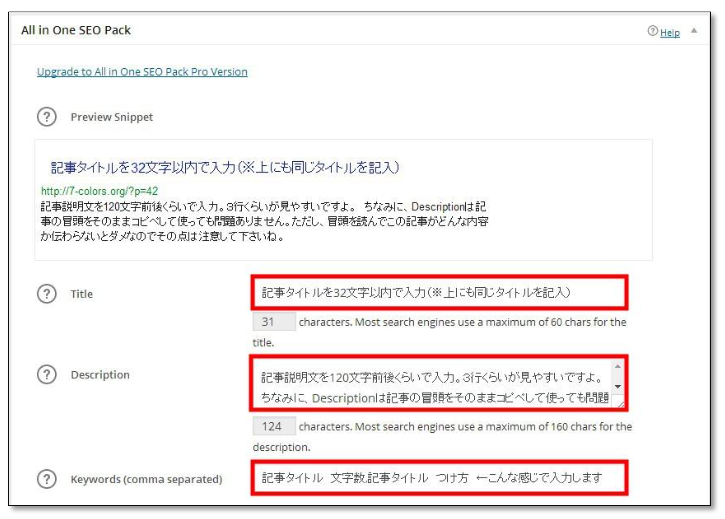Focus the Description textarea
Viewport: 725px width, 519px height.
point(432,383)
